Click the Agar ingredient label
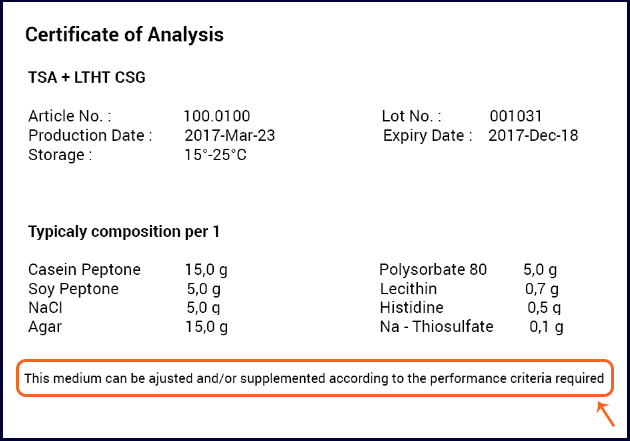This screenshot has height=441, width=630. [45, 327]
